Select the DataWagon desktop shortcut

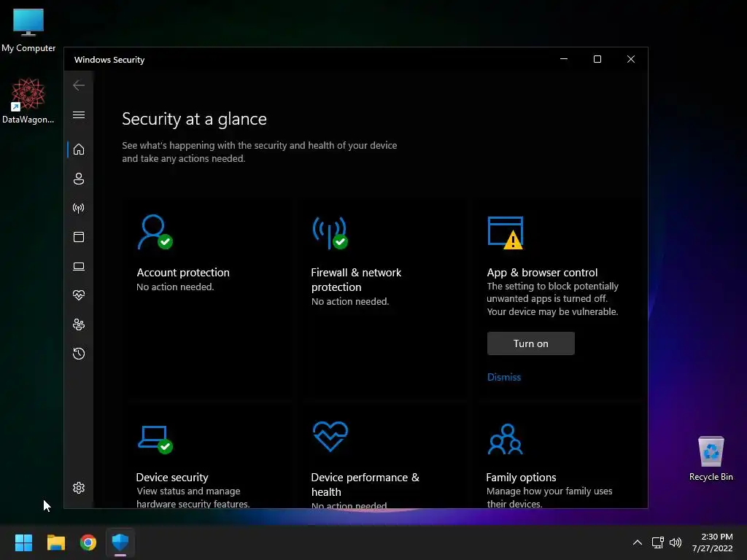click(x=28, y=101)
